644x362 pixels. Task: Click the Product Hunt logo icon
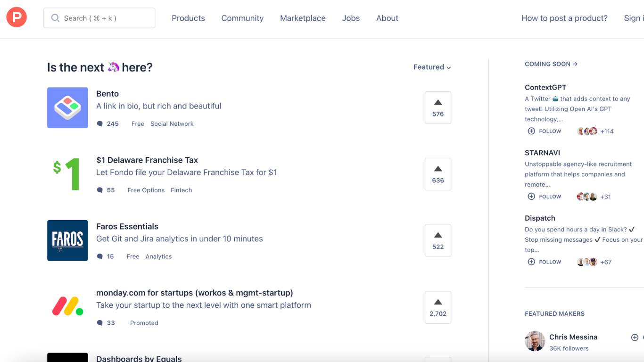(17, 18)
